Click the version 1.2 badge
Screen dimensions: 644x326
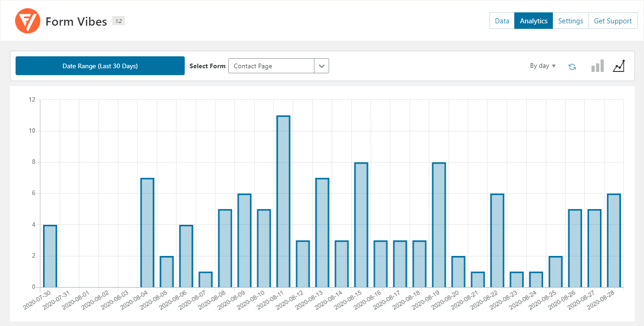118,21
